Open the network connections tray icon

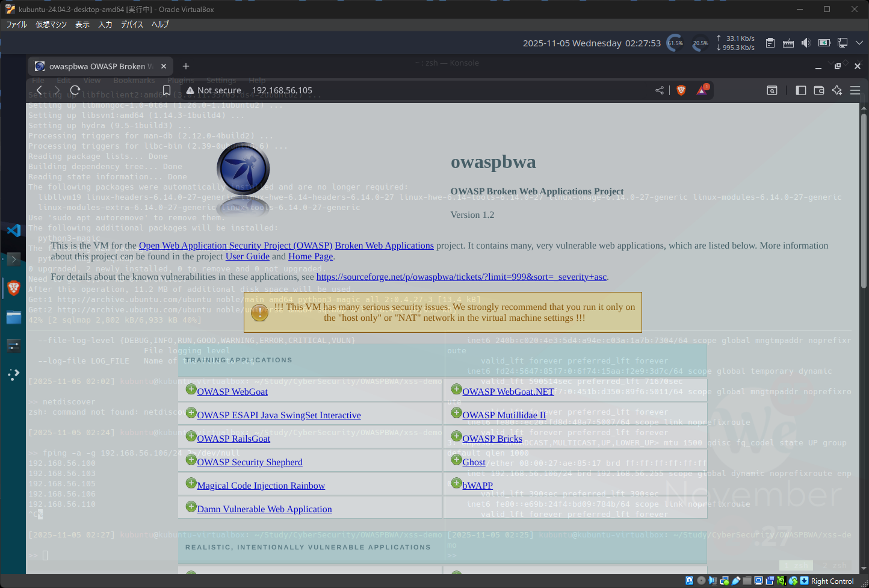(843, 43)
